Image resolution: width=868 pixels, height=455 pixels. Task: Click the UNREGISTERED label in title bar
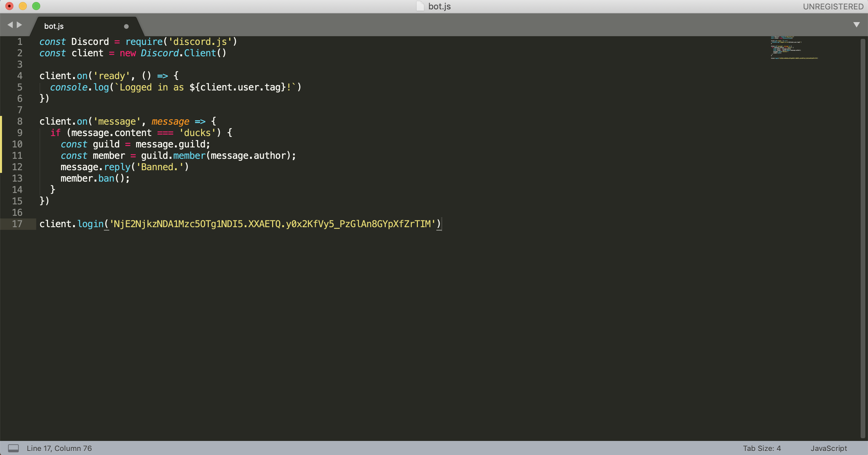[x=833, y=6]
